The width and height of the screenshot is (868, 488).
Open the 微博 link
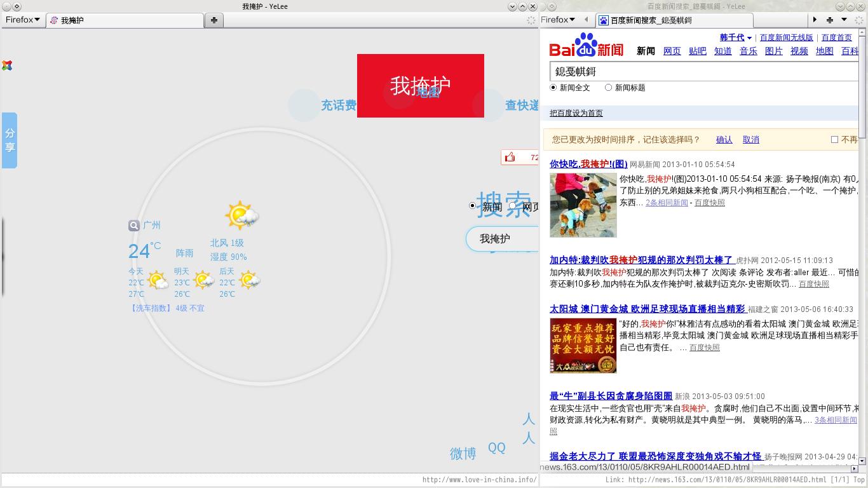(x=463, y=454)
